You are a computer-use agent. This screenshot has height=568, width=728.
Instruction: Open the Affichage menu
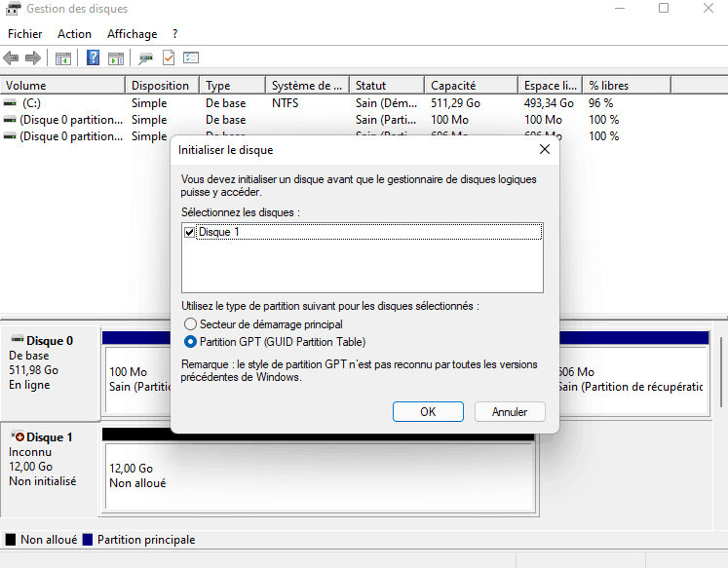coord(132,34)
